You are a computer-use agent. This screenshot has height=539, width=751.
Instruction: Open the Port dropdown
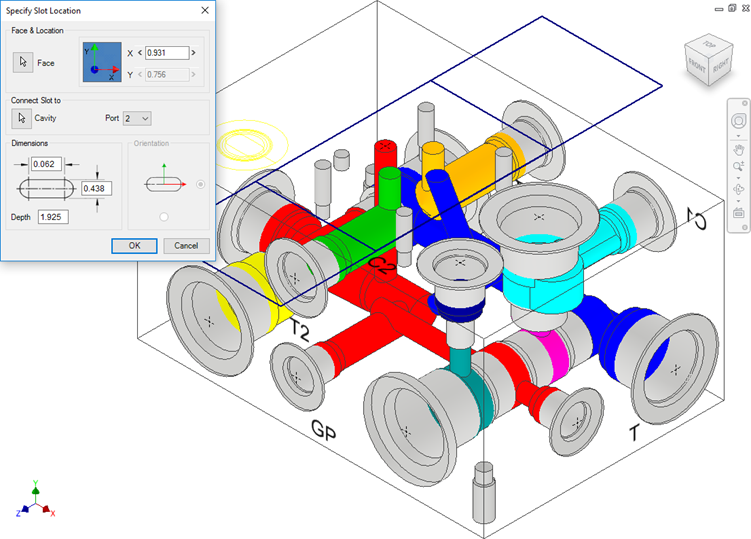(x=137, y=118)
